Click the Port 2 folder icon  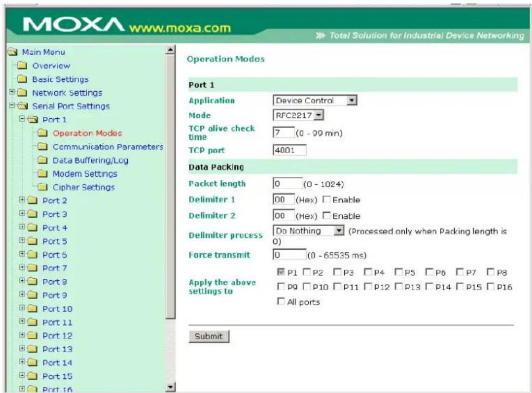[x=32, y=200]
